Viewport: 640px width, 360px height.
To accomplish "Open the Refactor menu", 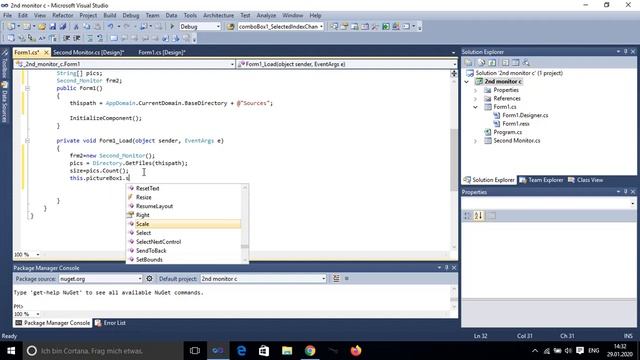I will pos(62,15).
